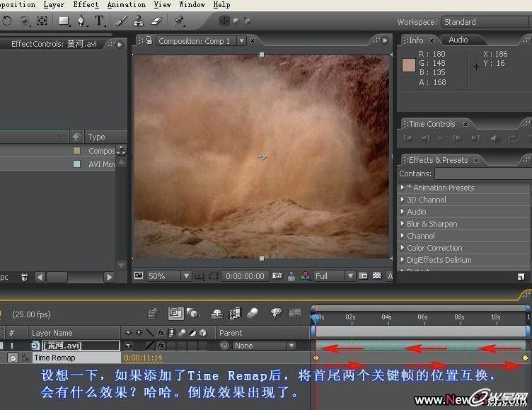The width and height of the screenshot is (532, 410).
Task: Switch to the Audio tab
Action: (x=458, y=40)
